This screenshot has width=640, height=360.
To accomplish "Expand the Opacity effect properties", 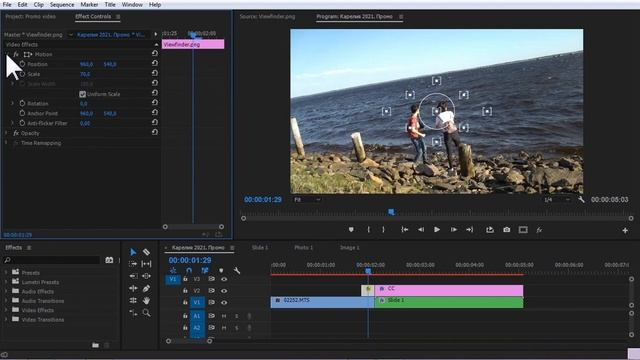I will pos(6,133).
